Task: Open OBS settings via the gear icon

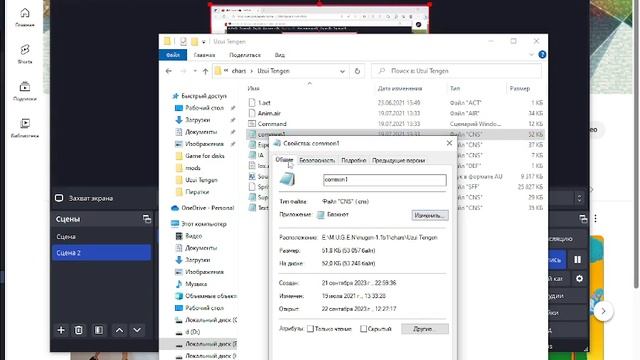Action: pos(579,279)
